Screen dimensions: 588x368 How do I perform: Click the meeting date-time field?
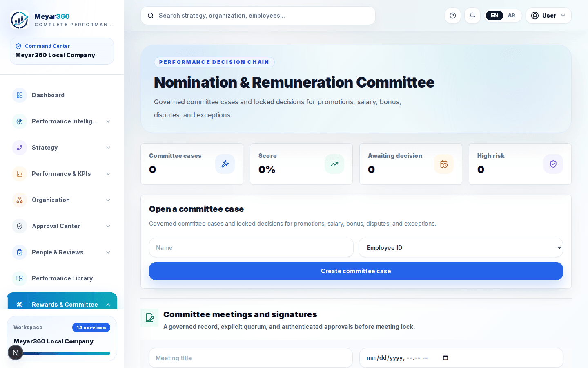(x=461, y=358)
